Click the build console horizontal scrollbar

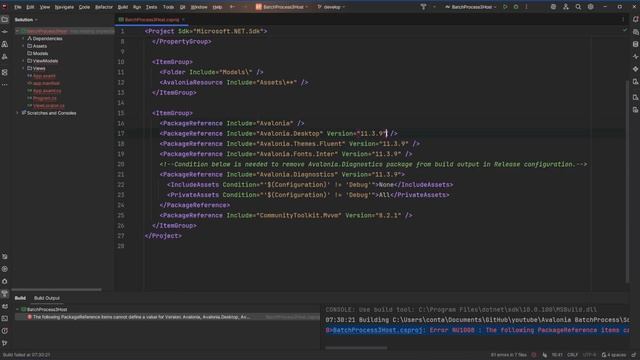pyautogui.click(x=356, y=348)
